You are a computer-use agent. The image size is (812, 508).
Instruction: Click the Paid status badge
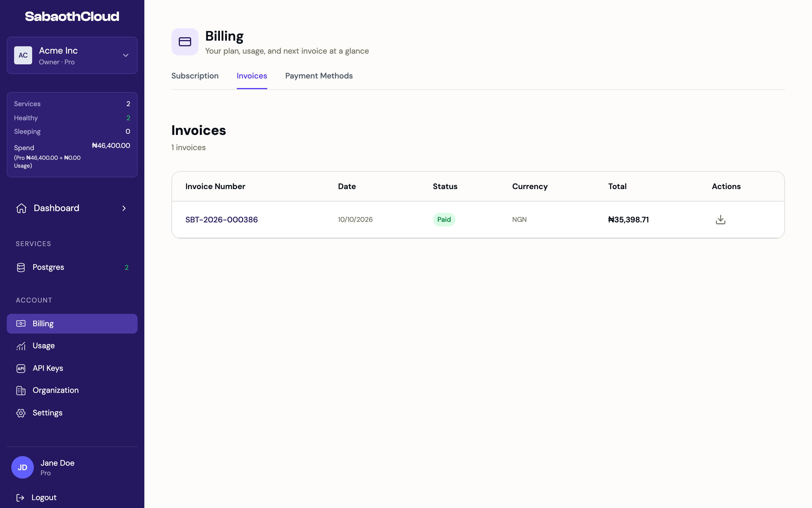tap(444, 219)
